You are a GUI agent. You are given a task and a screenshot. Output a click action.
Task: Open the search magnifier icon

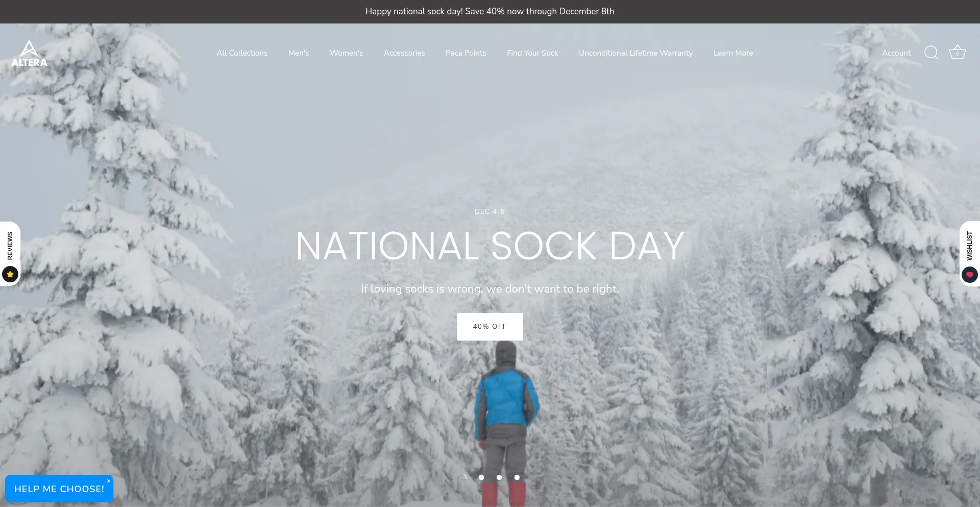[x=932, y=53]
